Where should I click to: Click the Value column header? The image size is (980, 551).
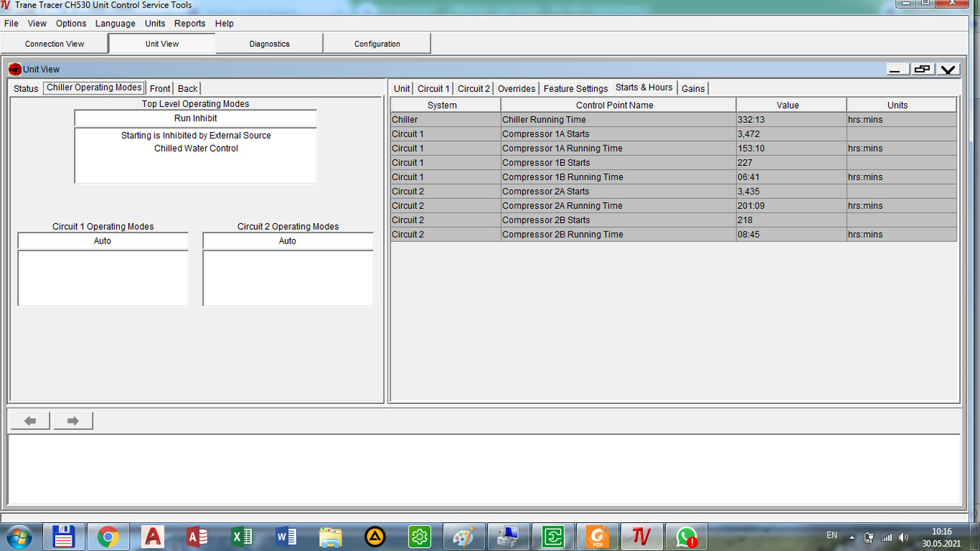pos(792,106)
